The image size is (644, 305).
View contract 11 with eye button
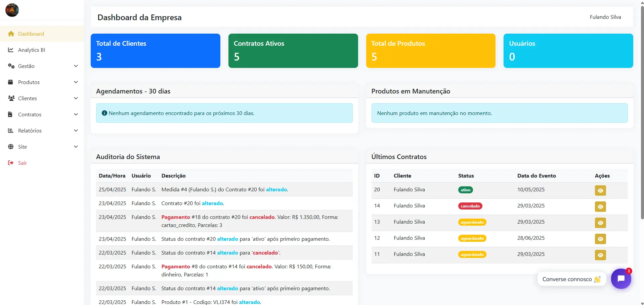600,255
